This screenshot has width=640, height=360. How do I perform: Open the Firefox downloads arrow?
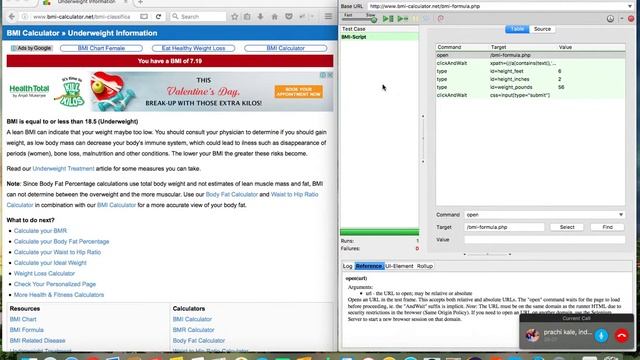click(260, 17)
